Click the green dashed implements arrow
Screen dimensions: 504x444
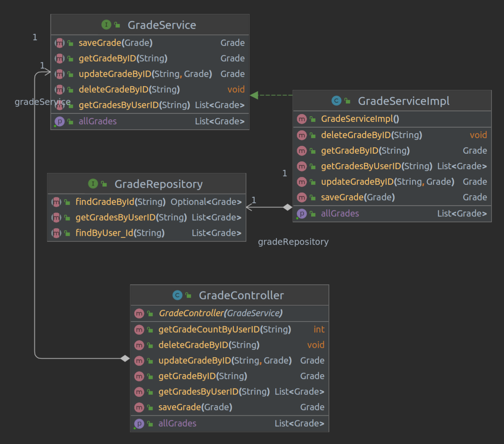click(274, 95)
